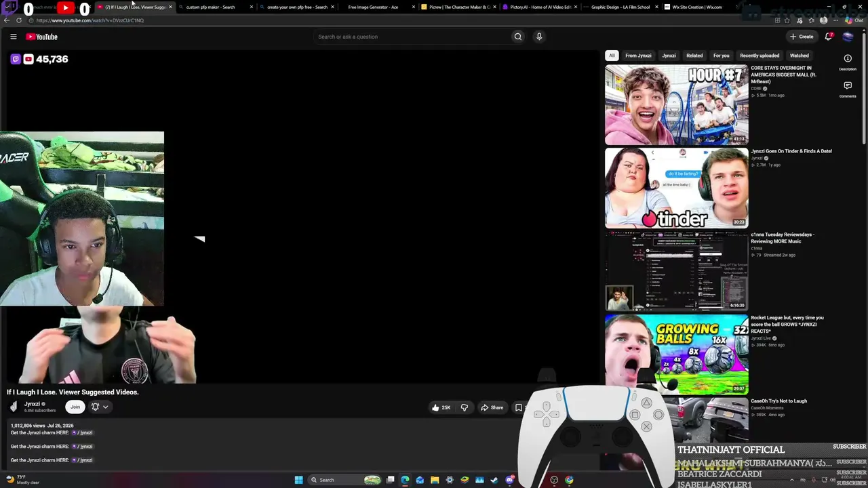Switch to 'create your own pfp free' tab
Screen dimensions: 868x488
point(297,7)
